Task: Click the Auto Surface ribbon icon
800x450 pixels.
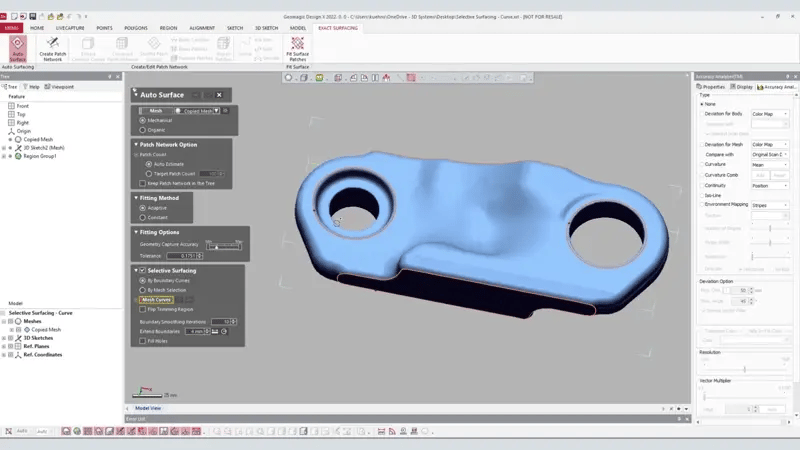Action: (x=18, y=47)
